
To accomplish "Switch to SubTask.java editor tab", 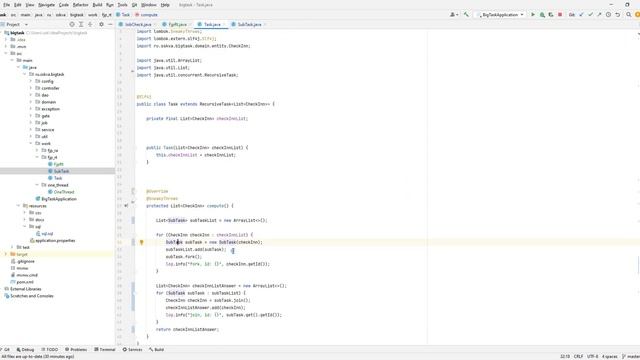I will pos(249,24).
